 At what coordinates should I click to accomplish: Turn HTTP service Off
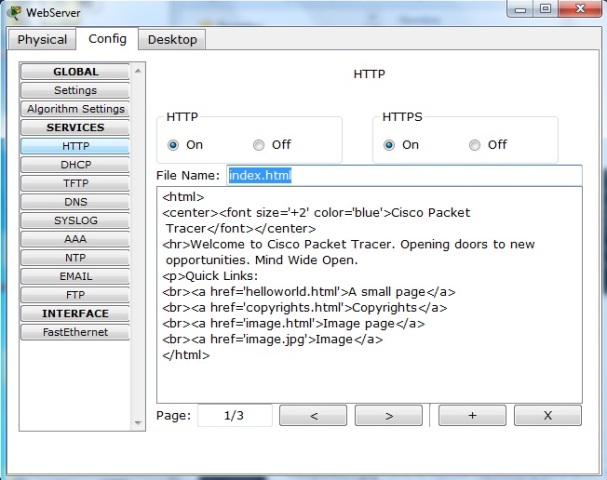(259, 145)
